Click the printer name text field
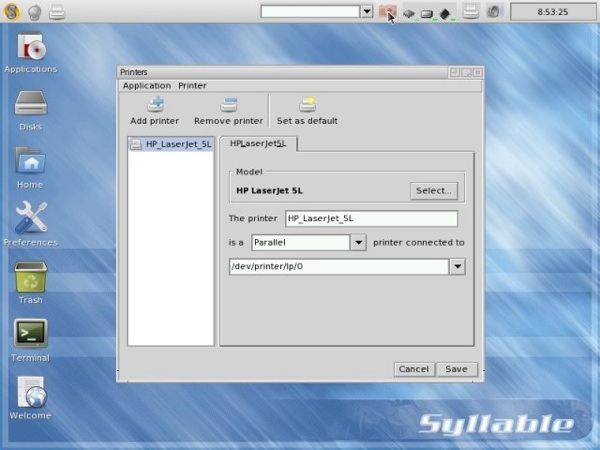 tap(370, 218)
